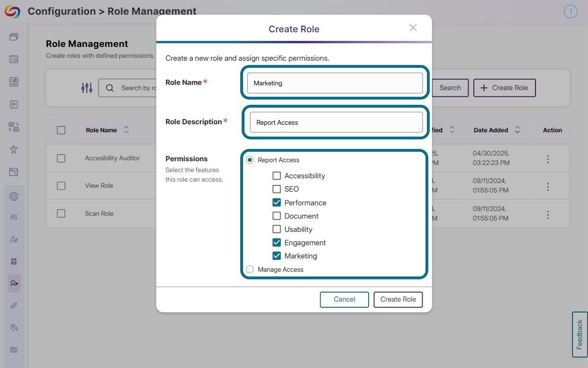Open the document lines sidebar icon
588x368 pixels.
14,104
